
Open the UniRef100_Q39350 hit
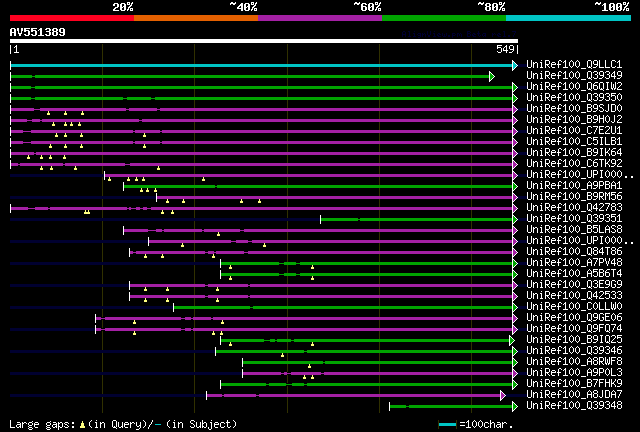click(x=574, y=98)
